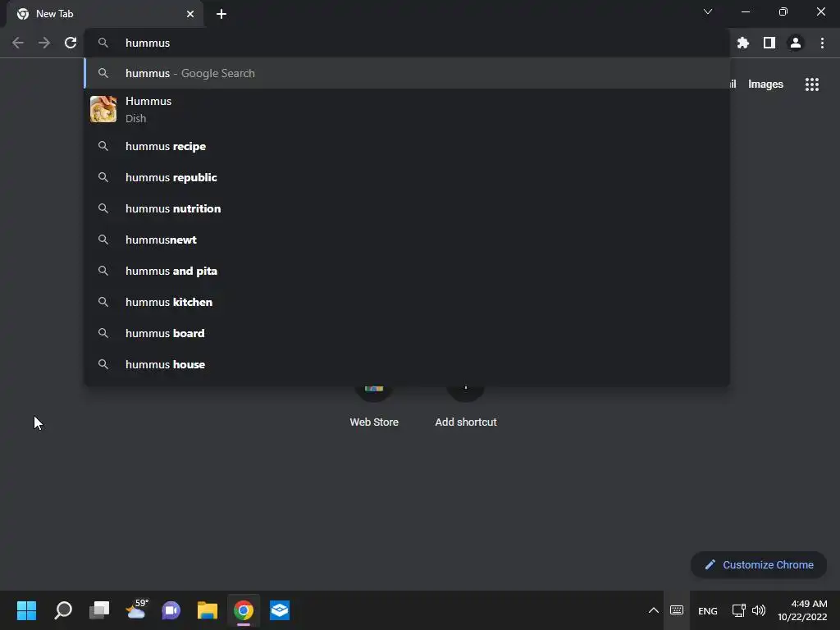Reload the page with the refresh icon
The width and height of the screenshot is (840, 630).
coord(71,43)
